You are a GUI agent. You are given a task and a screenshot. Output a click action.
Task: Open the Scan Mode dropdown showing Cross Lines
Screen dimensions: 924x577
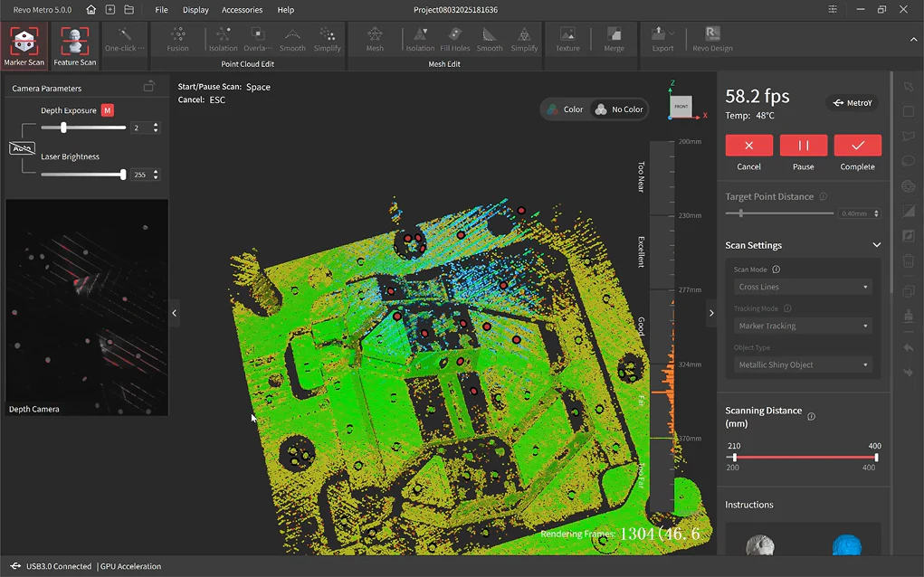802,287
